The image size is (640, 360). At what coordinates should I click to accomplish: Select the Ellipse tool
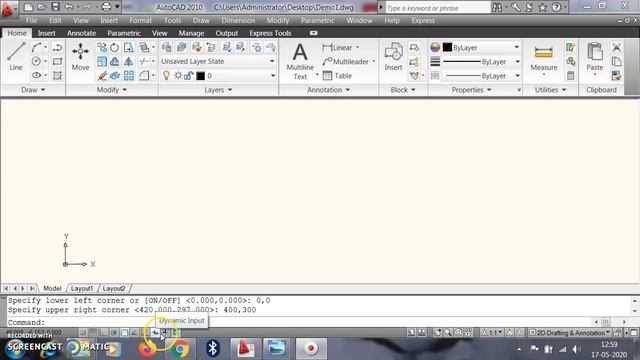pyautogui.click(x=36, y=76)
